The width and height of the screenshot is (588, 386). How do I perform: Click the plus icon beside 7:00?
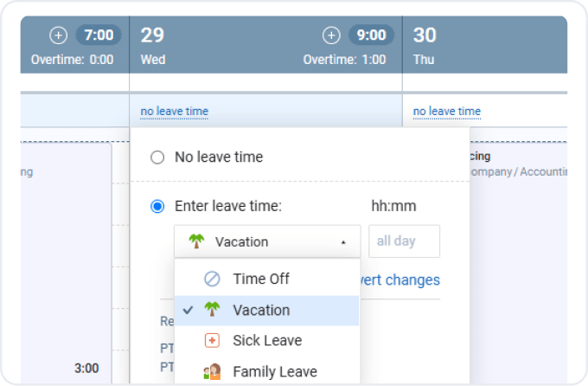58,35
